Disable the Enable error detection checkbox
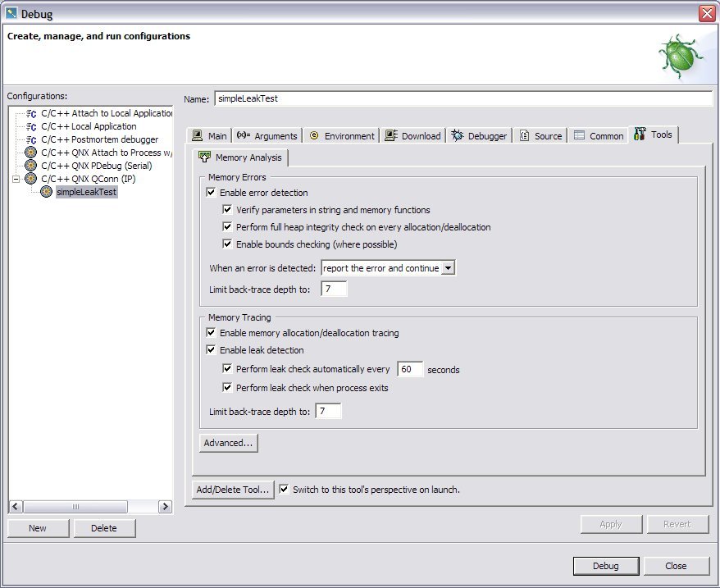720x588 pixels. tap(212, 193)
